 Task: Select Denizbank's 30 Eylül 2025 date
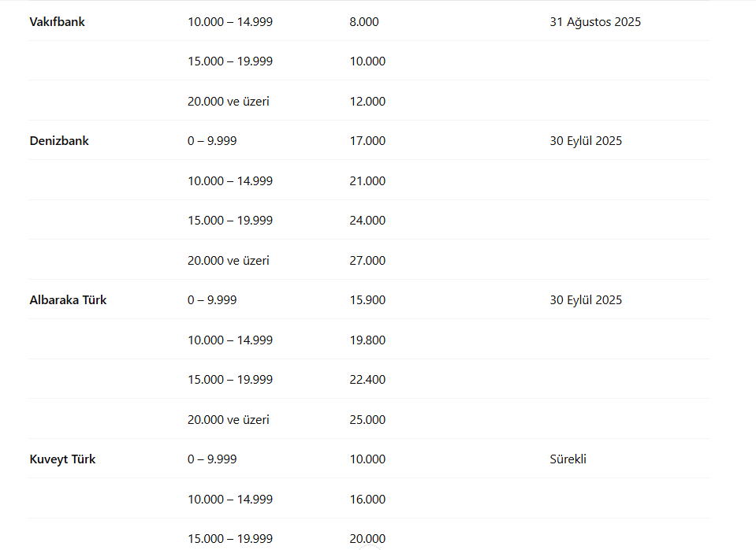586,141
